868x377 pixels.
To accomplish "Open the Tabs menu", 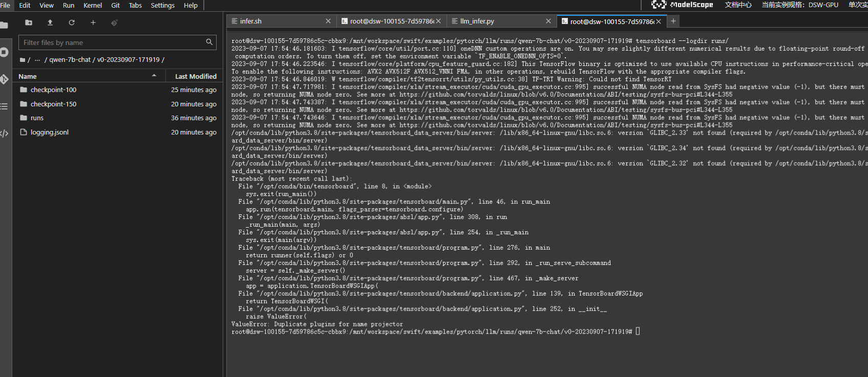I will (x=135, y=5).
